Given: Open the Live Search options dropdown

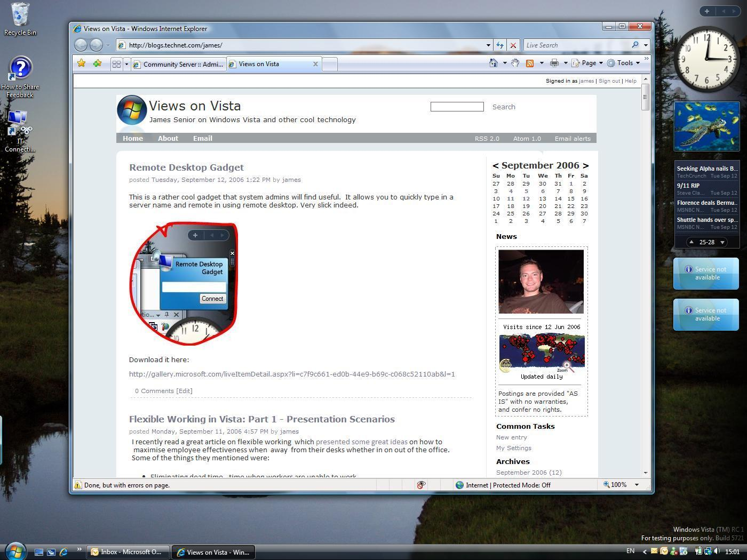Looking at the screenshot, I should (646, 45).
